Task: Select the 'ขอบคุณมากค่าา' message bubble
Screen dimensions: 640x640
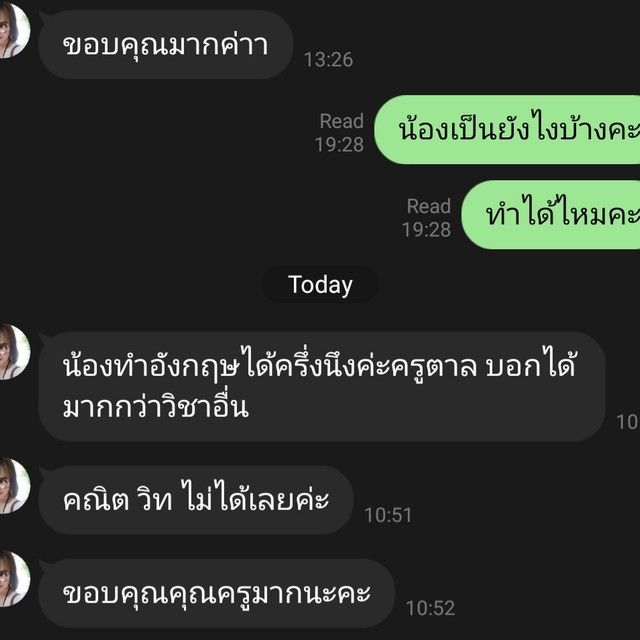Action: 165,44
